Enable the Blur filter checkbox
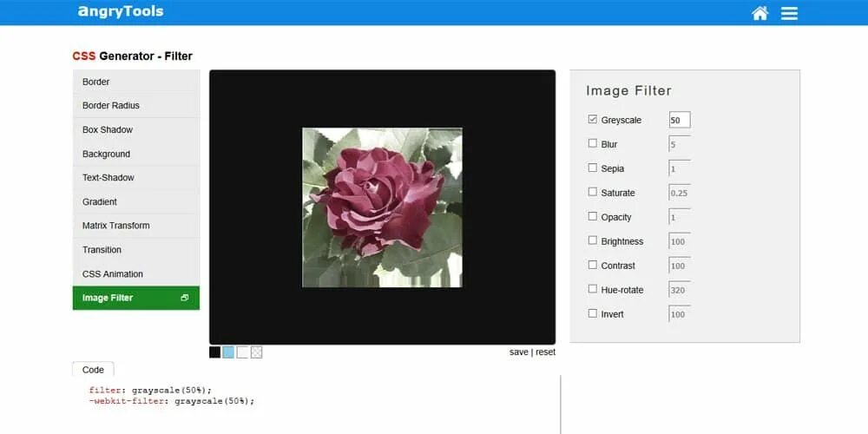The height and width of the screenshot is (434, 868). pyautogui.click(x=592, y=143)
